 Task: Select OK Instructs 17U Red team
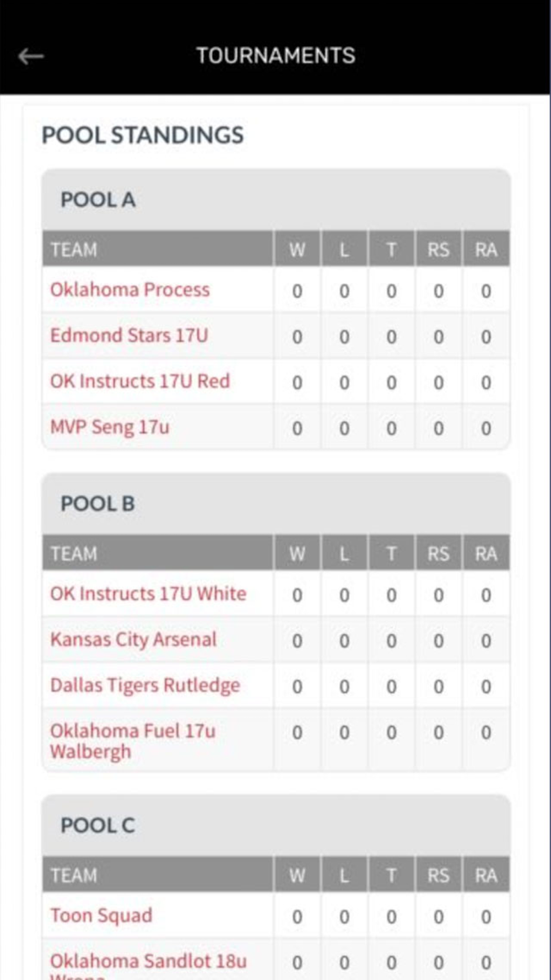[x=140, y=381]
